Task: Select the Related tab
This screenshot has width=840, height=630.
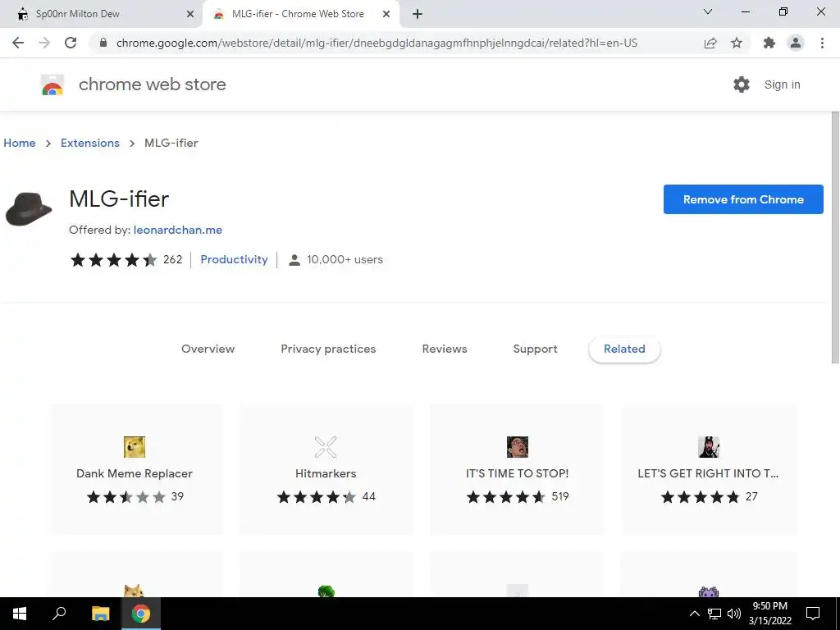Action: [624, 349]
